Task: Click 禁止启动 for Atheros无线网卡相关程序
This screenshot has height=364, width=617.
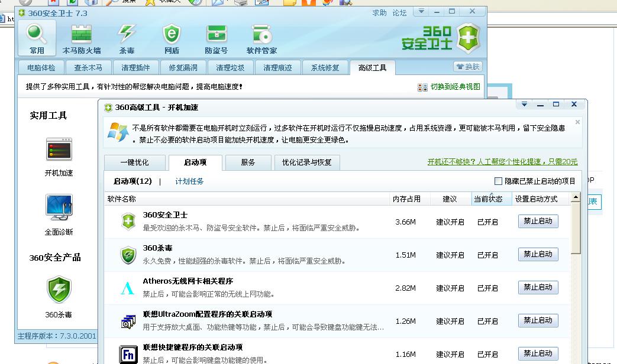Action: (x=538, y=287)
